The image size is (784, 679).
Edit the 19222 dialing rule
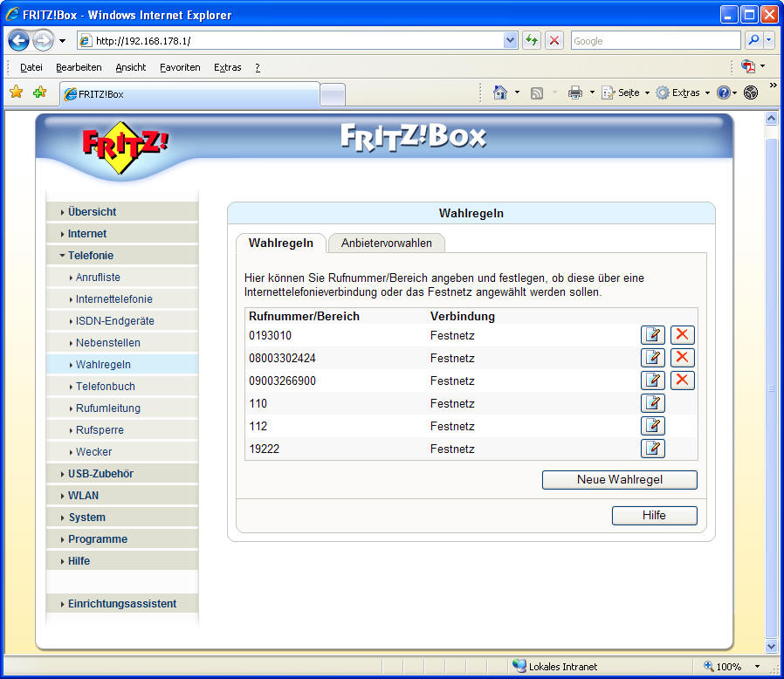(x=652, y=449)
